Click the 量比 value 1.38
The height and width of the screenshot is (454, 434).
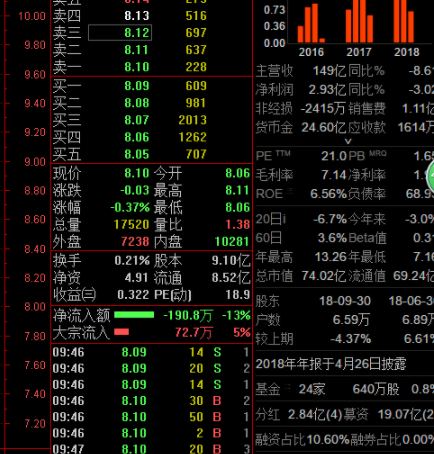[x=238, y=225]
